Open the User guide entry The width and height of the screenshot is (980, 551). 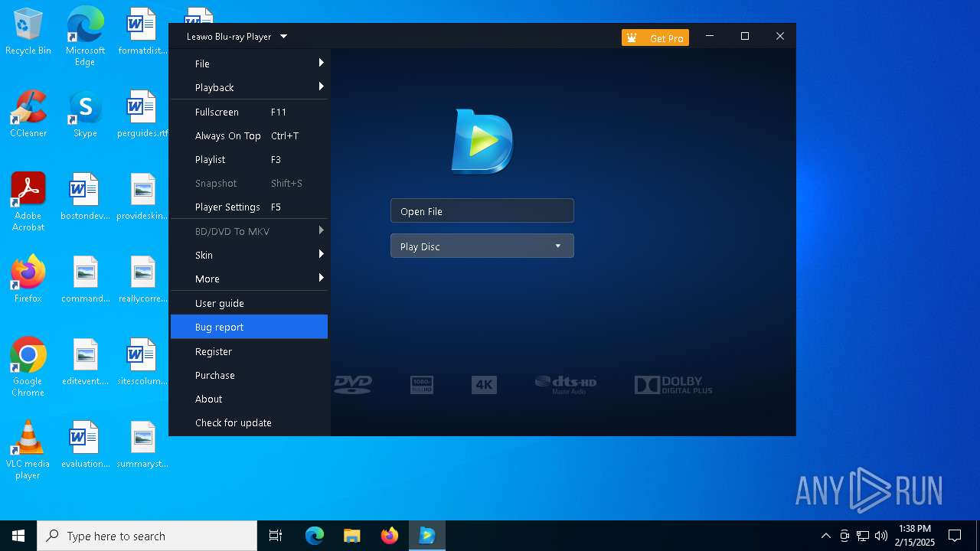[250, 303]
